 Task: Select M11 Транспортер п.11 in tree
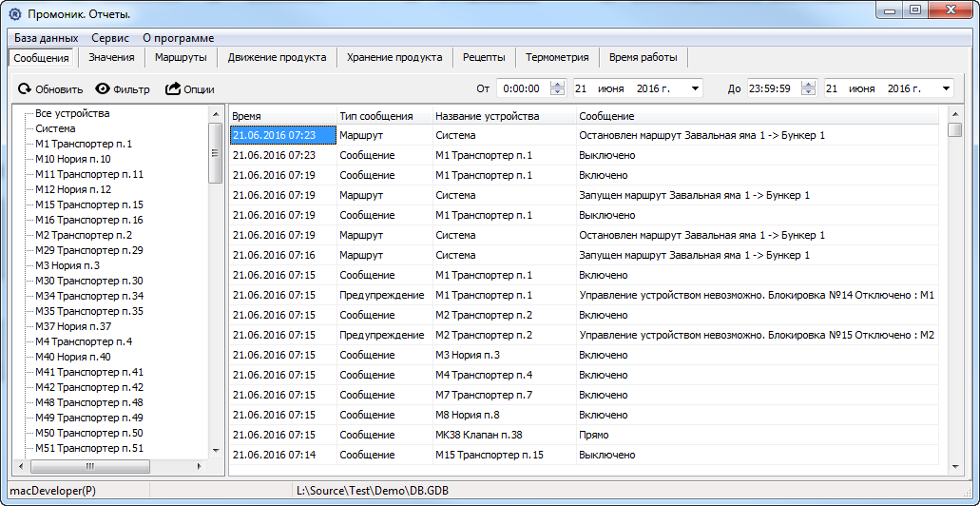[x=89, y=174]
